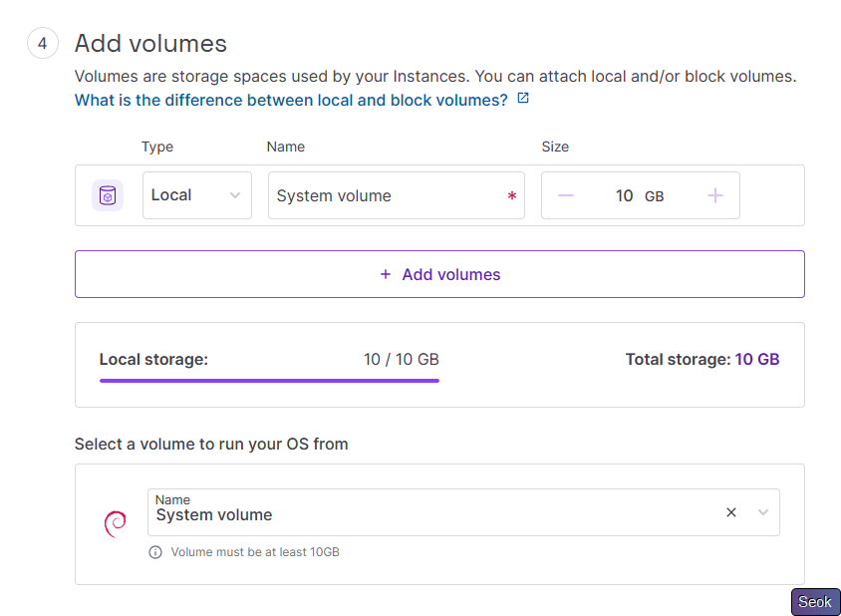Click the info icon by the minimum size hint
The height and width of the screenshot is (616, 841).
155,552
